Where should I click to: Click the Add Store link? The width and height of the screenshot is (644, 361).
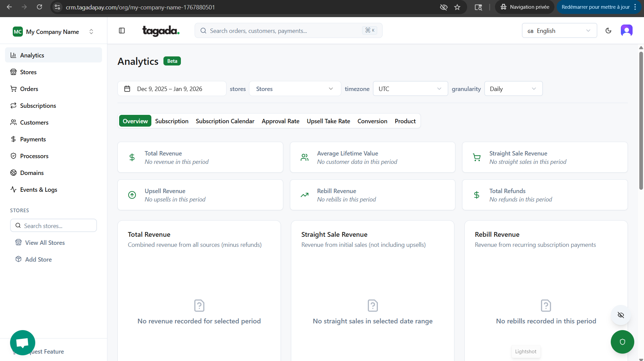pos(38,260)
